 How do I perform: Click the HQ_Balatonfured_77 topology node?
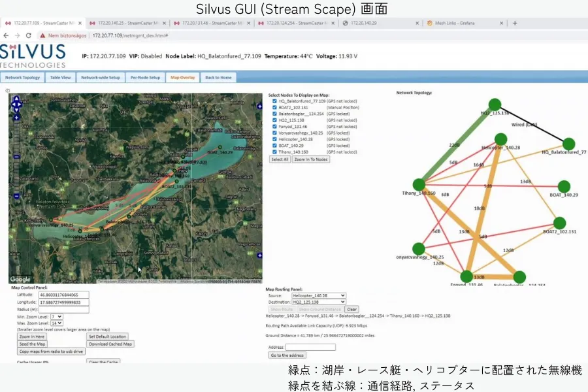(x=569, y=144)
